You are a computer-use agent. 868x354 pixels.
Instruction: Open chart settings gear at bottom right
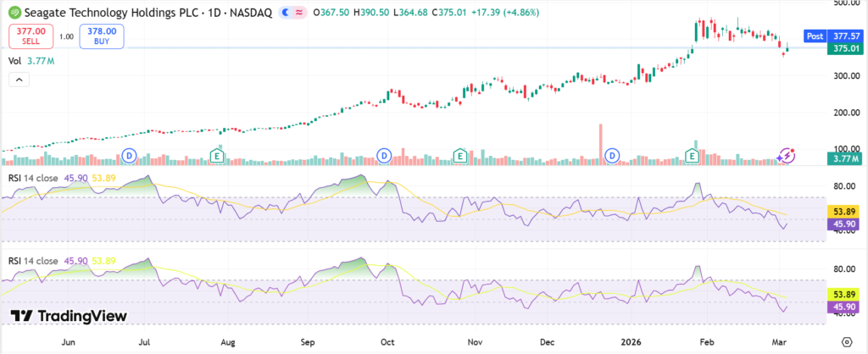pyautogui.click(x=847, y=340)
